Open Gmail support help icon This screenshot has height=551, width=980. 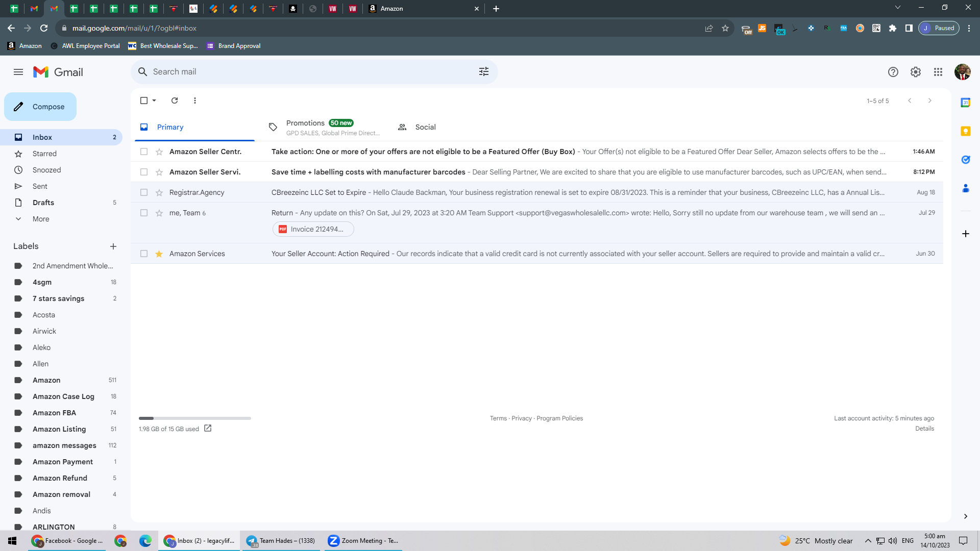pos(893,72)
